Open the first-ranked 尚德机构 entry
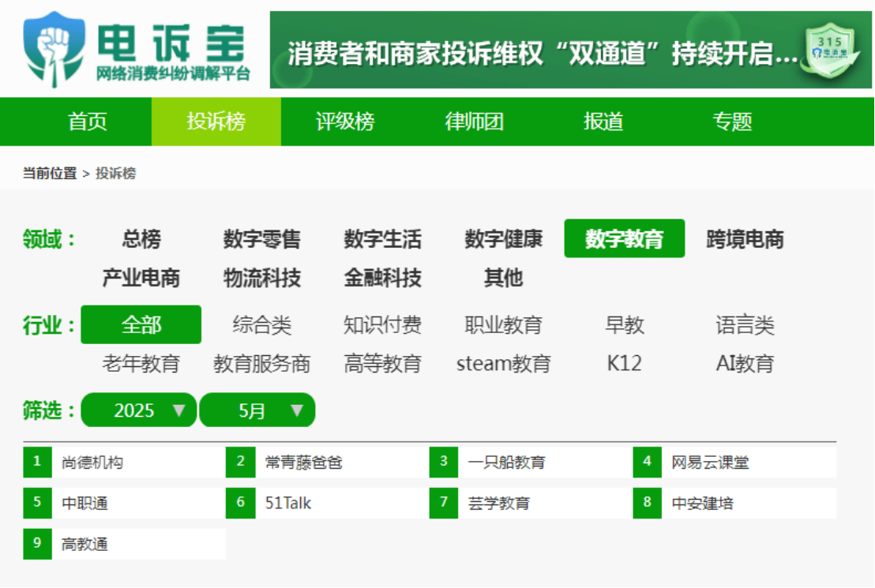 click(124, 462)
